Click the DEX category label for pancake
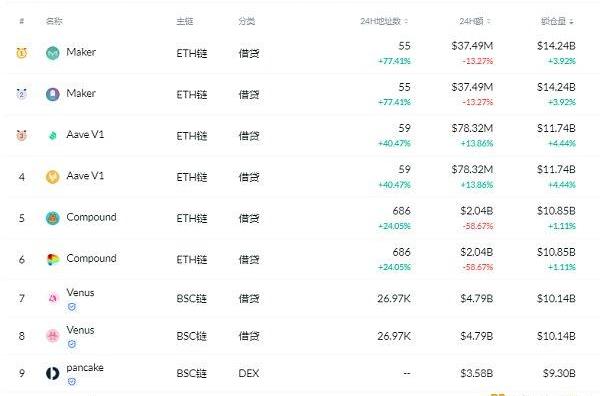The image size is (600, 396). pos(248,373)
